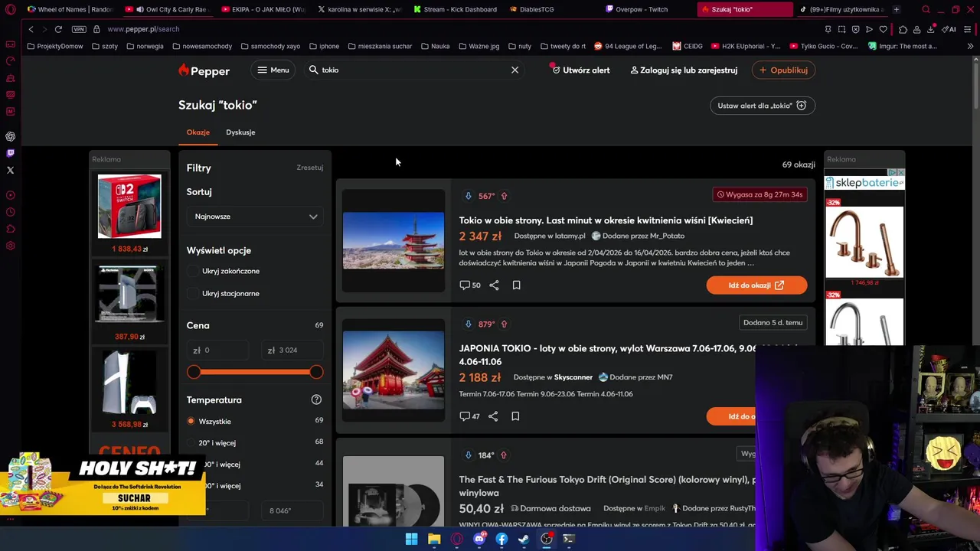Click the right price slider handle
The width and height of the screenshot is (980, 551).
click(x=316, y=372)
